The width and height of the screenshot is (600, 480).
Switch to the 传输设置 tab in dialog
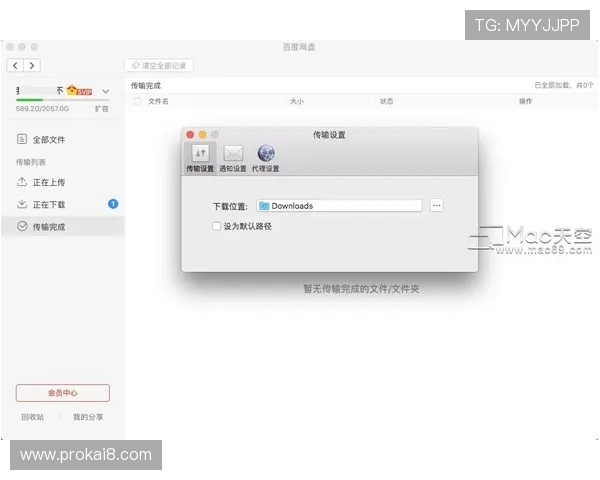click(x=200, y=158)
